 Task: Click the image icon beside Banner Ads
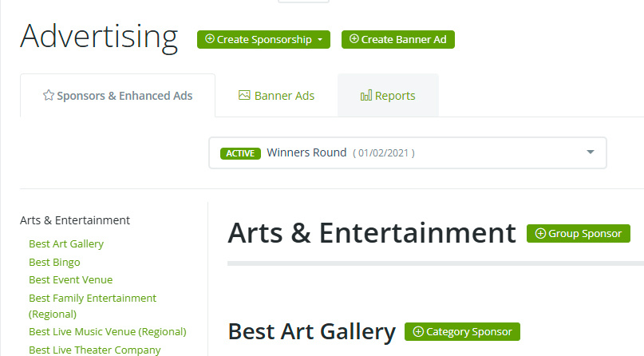click(245, 96)
